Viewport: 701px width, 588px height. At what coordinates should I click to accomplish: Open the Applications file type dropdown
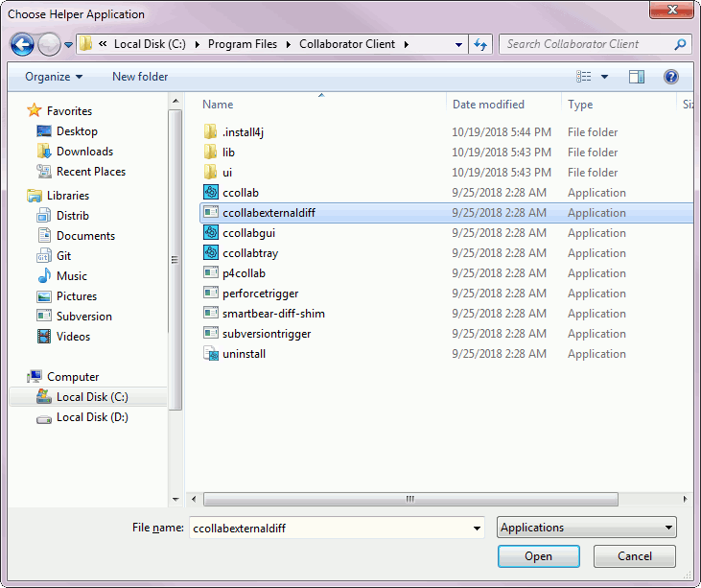click(x=587, y=528)
